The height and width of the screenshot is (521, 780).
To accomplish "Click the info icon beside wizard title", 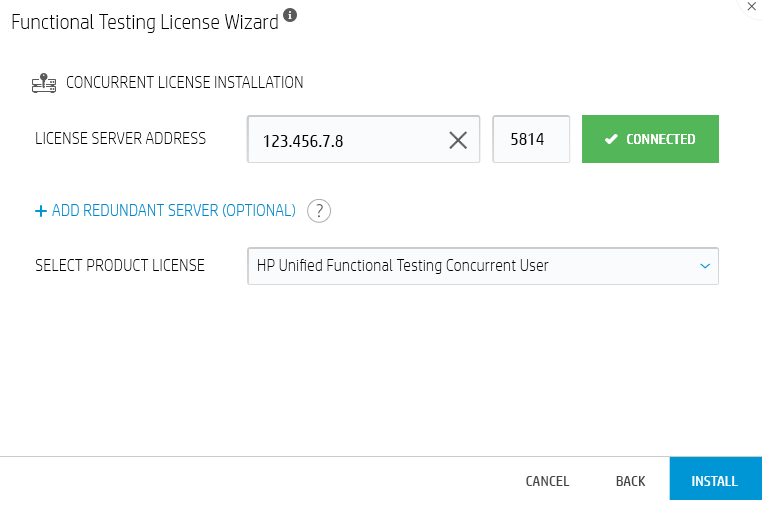I will coord(290,15).
